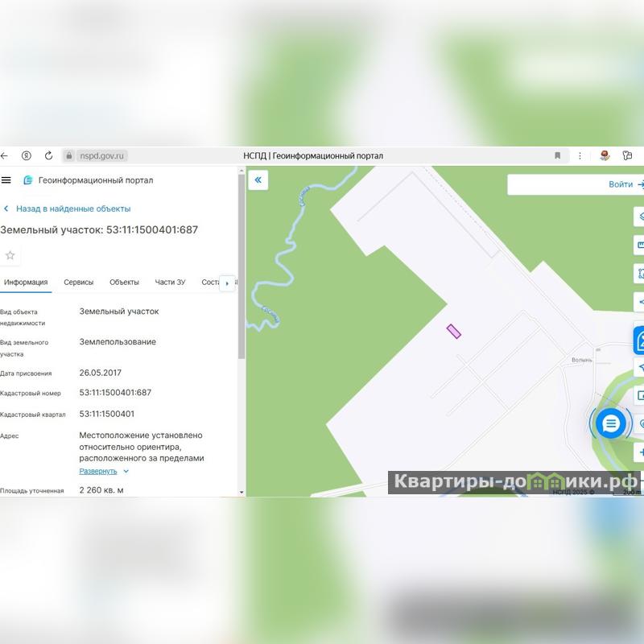Bookmark this page in the address bar
Image resolution: width=644 pixels, height=644 pixels.
[x=557, y=155]
